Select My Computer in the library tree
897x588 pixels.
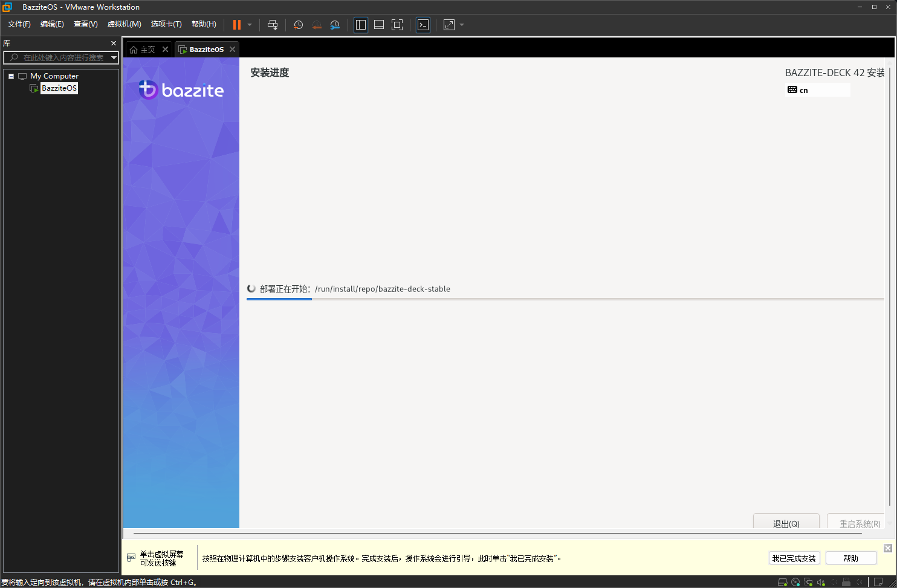tap(54, 76)
